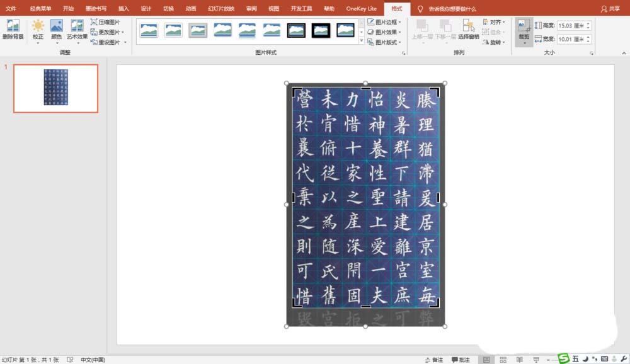
Task: Click the height (高度) value field
Action: [571, 26]
